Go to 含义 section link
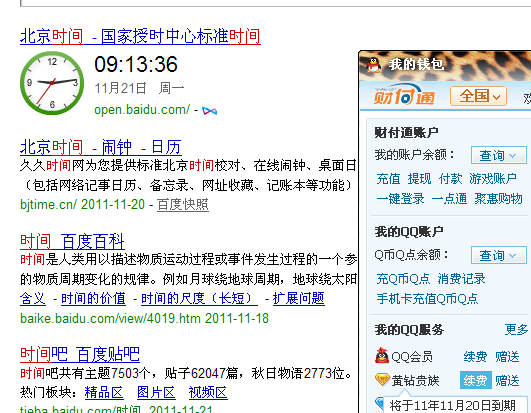The width and height of the screenshot is (531, 413). point(33,299)
